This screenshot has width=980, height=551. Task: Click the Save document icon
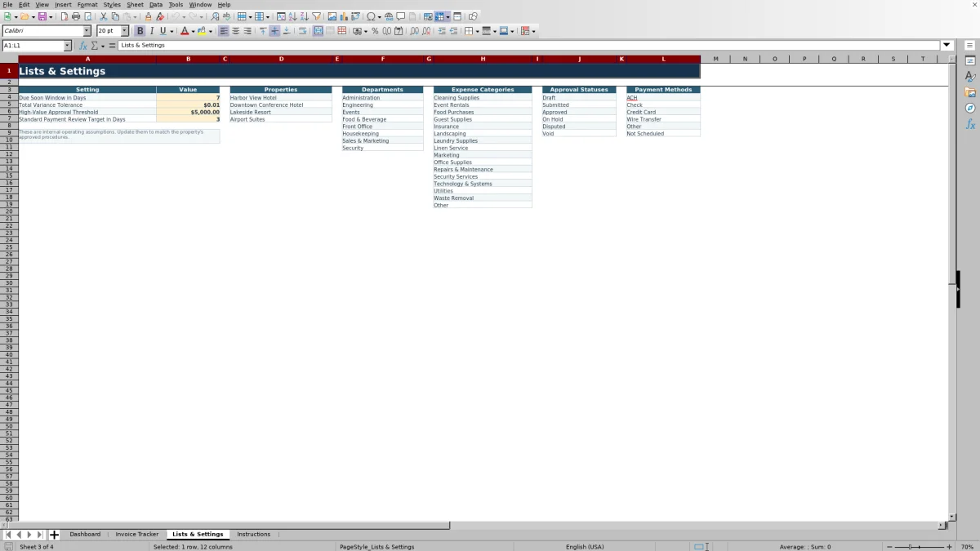[42, 16]
